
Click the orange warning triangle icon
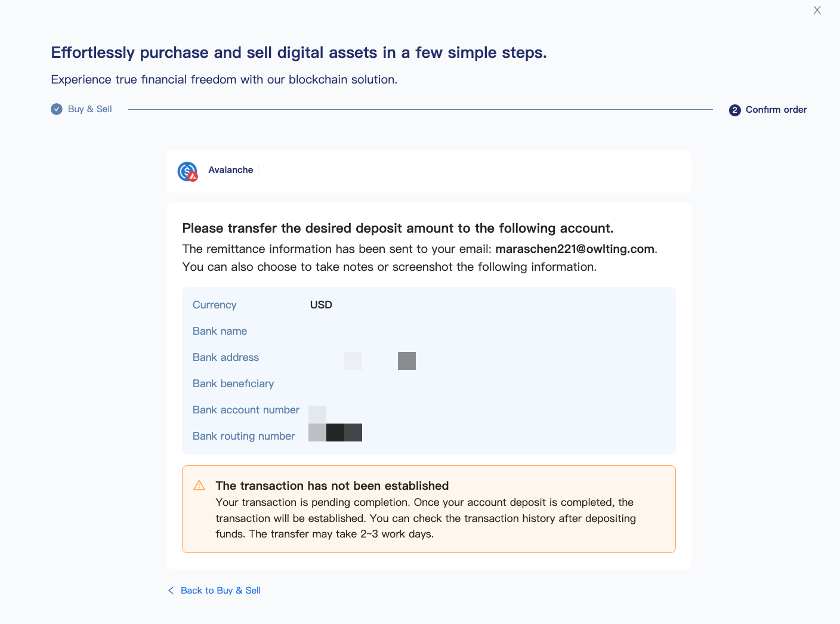pos(199,486)
